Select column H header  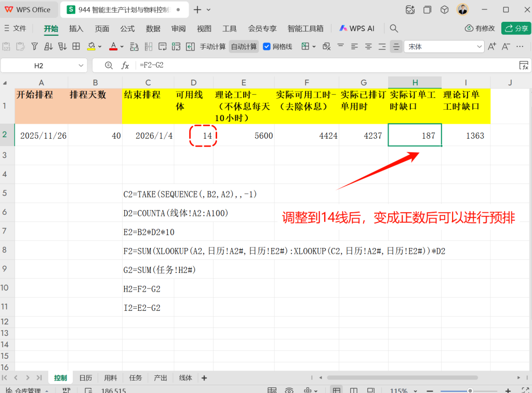(415, 83)
